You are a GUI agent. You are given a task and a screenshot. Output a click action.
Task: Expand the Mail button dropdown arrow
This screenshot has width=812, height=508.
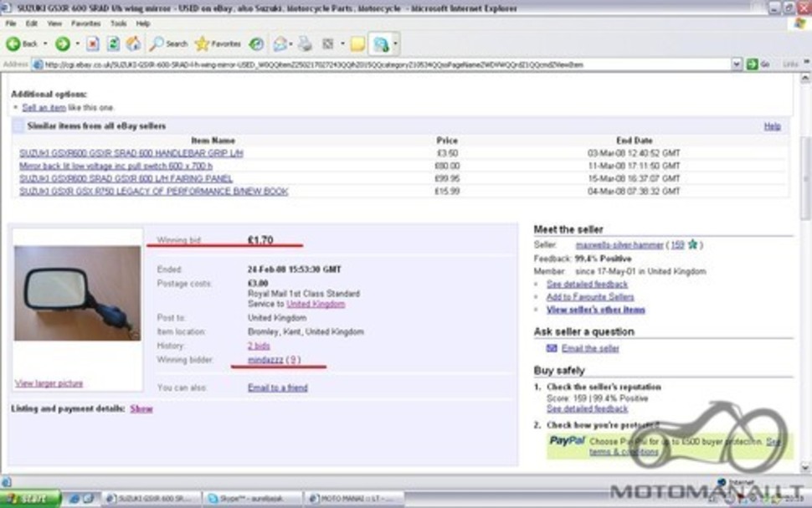click(x=290, y=44)
